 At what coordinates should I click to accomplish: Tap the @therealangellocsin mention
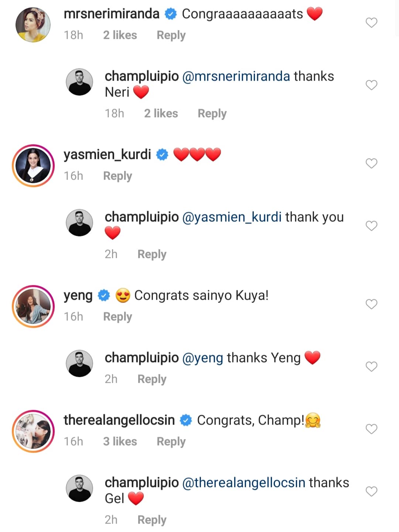[244, 483]
